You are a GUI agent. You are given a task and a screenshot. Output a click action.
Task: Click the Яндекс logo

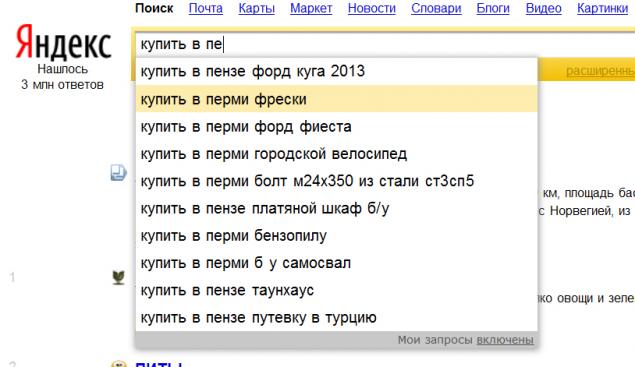tap(63, 43)
